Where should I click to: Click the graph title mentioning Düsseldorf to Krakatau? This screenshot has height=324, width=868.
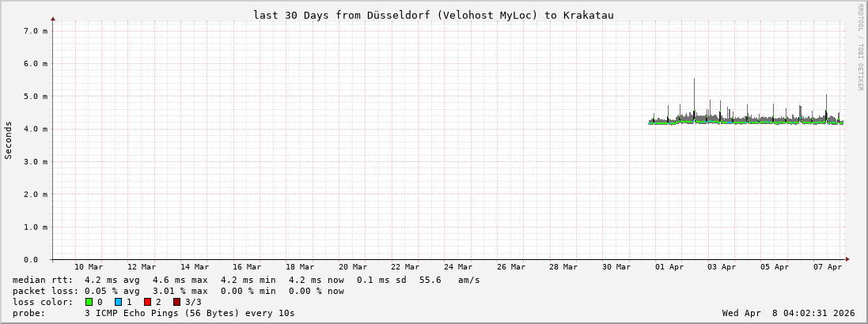[433, 15]
